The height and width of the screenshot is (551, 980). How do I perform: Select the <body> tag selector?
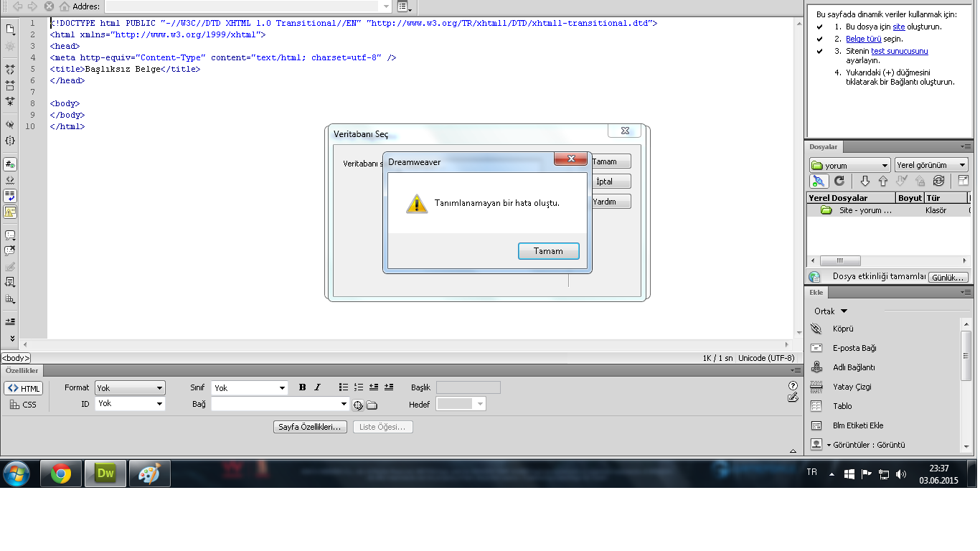click(16, 358)
